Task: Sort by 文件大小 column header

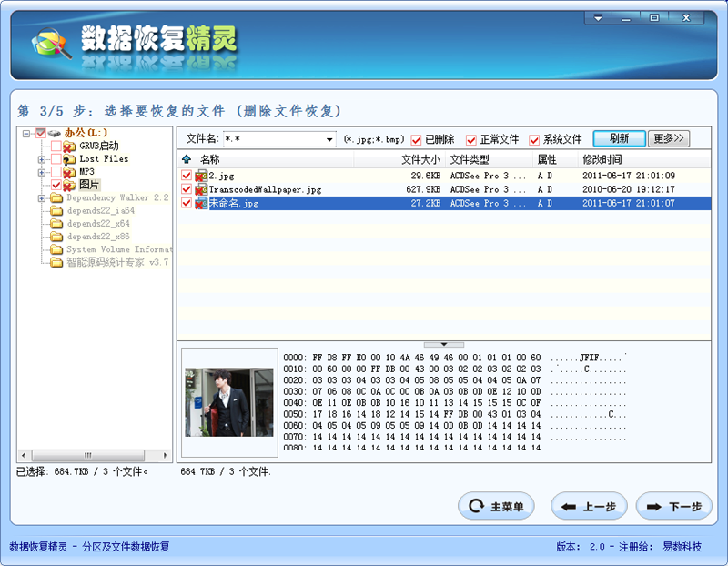Action: point(420,159)
